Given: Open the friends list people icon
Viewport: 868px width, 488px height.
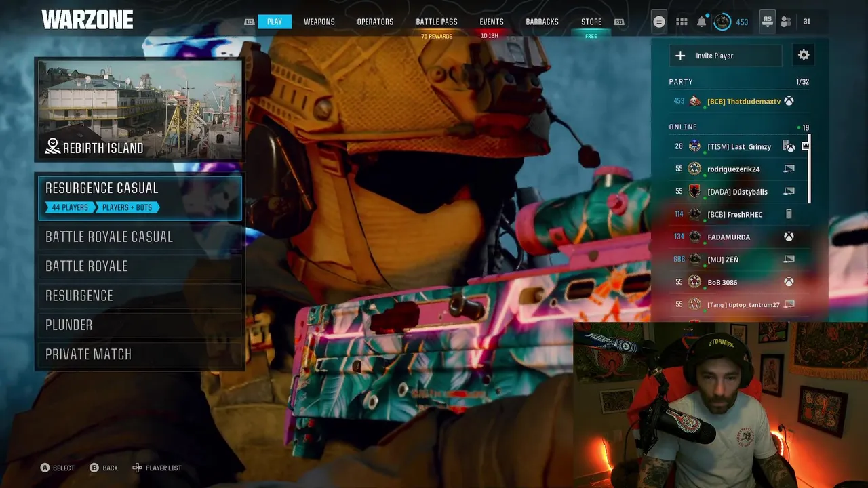Looking at the screenshot, I should click(x=786, y=22).
